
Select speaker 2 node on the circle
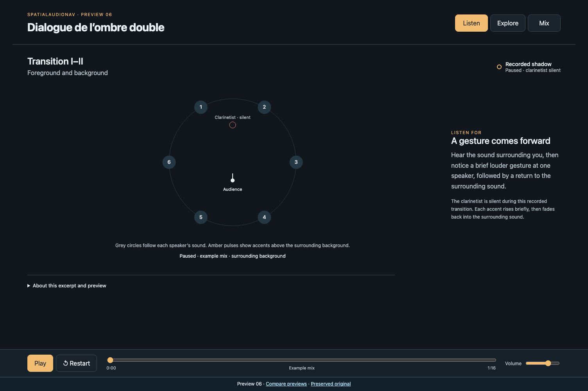(x=264, y=107)
